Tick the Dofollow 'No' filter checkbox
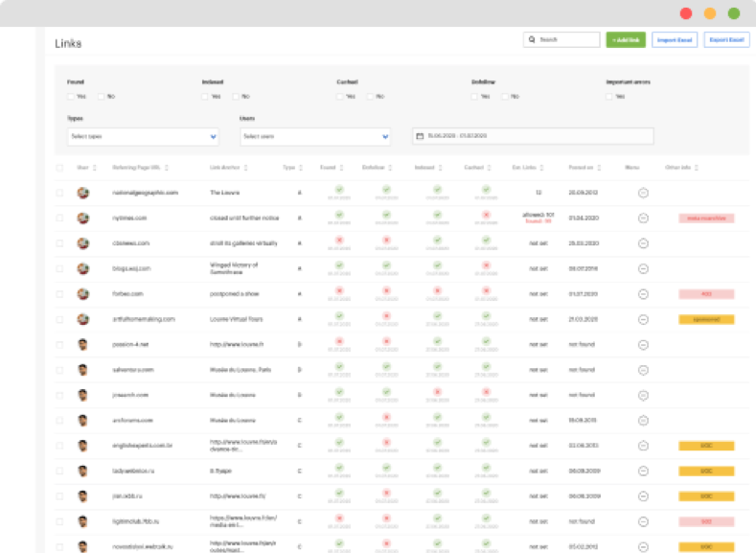Viewport: 756px width, 553px height. tap(505, 97)
